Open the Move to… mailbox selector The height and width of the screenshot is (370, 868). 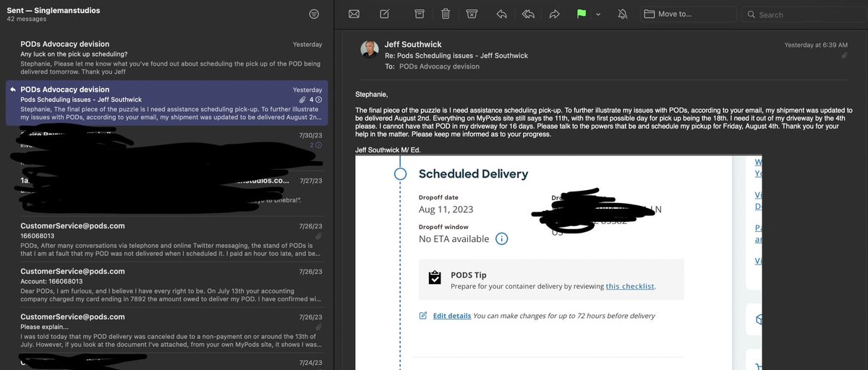pyautogui.click(x=689, y=14)
